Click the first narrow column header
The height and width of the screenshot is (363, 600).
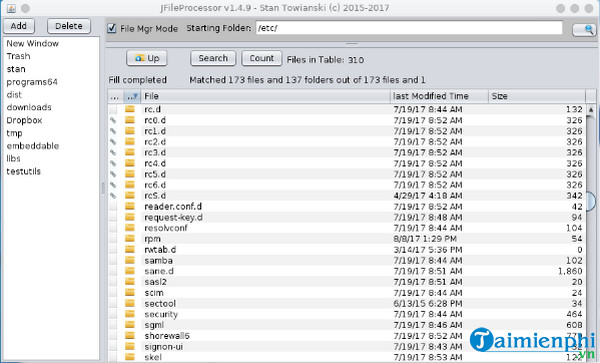click(x=115, y=96)
